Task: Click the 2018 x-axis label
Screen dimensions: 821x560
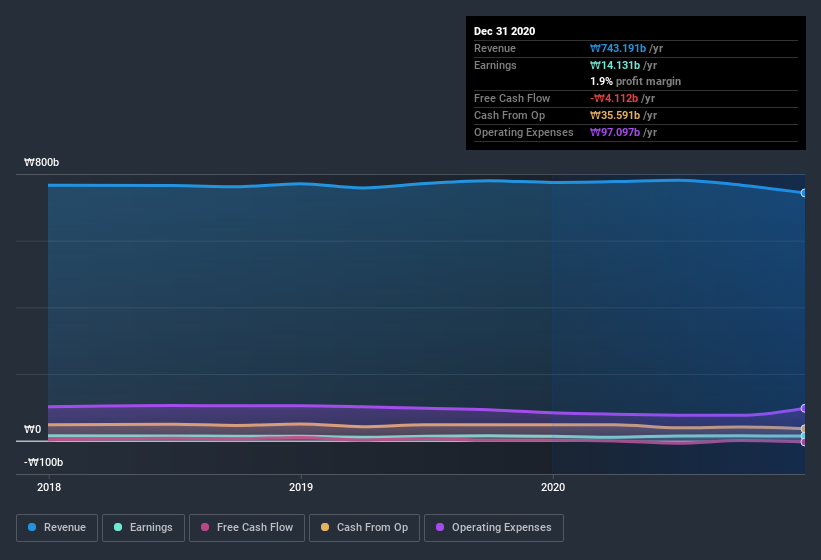Action: [x=49, y=487]
